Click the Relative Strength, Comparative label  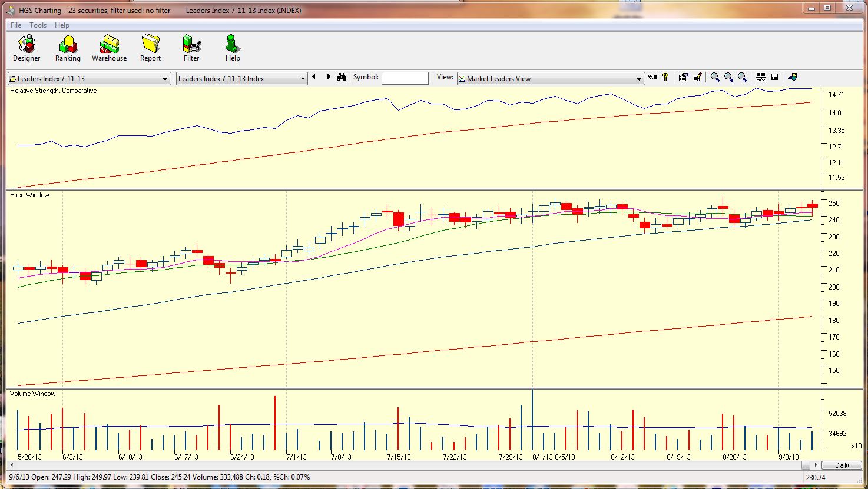pos(54,91)
